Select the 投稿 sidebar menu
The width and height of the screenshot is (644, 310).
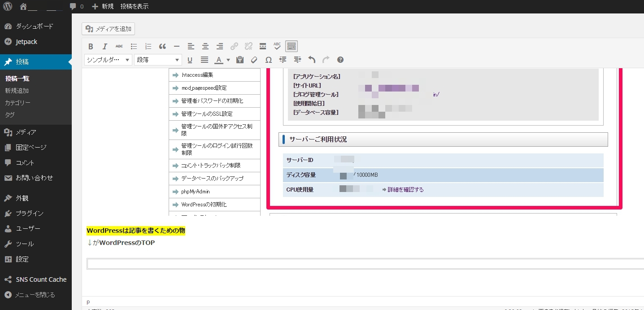[x=36, y=62]
